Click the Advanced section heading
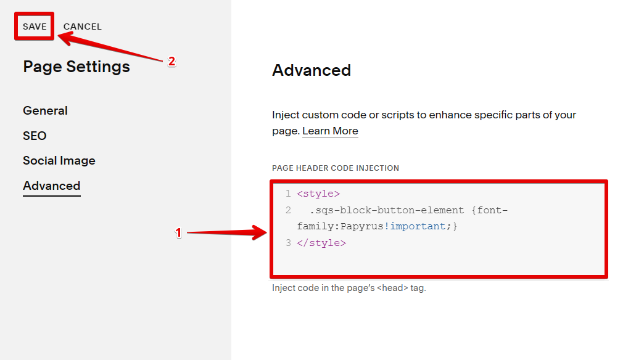The width and height of the screenshot is (644, 360). click(312, 70)
